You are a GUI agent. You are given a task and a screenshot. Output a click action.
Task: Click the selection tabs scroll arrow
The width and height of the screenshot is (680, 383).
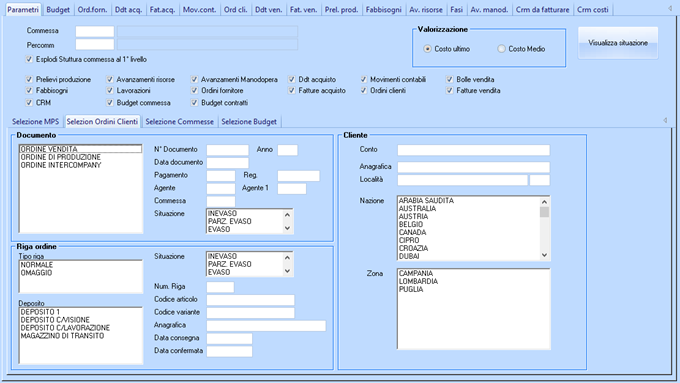pyautogui.click(x=665, y=121)
